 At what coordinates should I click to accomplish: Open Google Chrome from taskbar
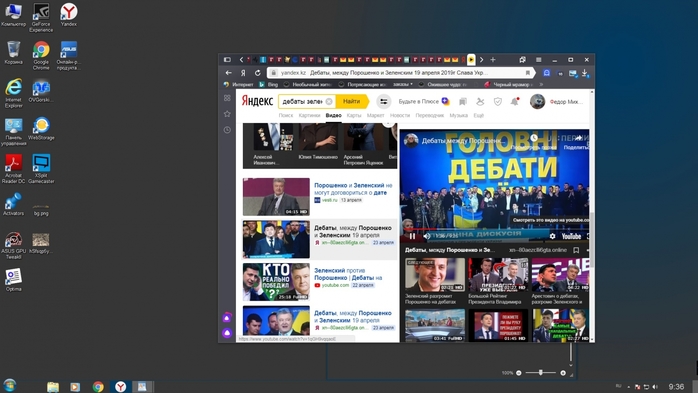click(x=98, y=386)
